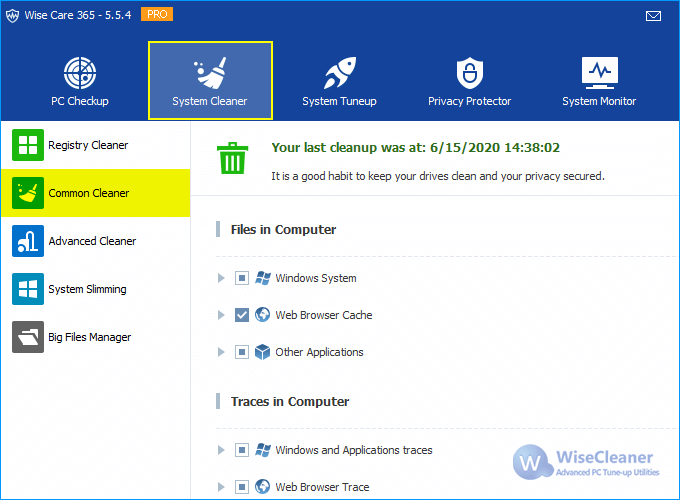Open System Slimming in the sidebar
The width and height of the screenshot is (680, 500).
click(95, 289)
